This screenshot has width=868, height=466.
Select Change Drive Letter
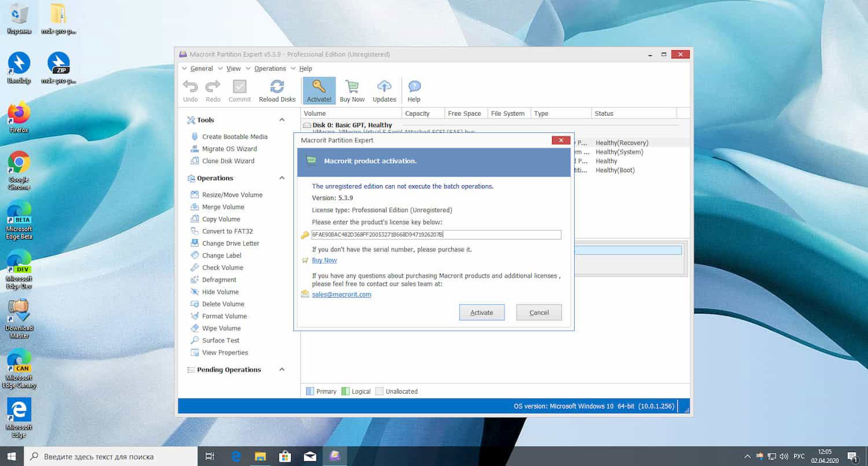230,243
